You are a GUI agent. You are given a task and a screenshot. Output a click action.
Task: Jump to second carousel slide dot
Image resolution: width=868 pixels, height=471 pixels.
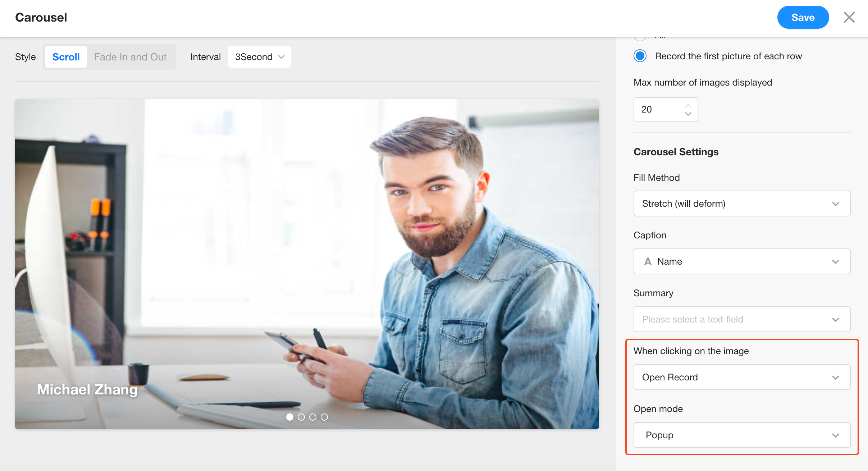(301, 417)
